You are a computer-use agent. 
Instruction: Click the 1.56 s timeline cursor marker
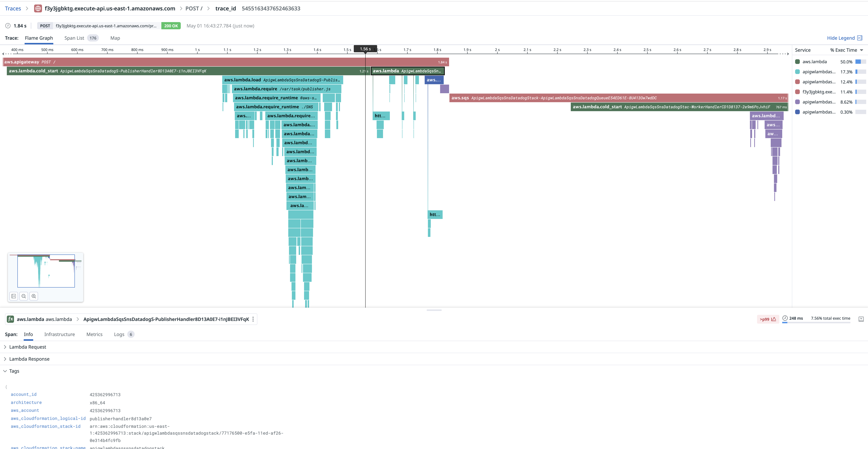click(x=365, y=49)
